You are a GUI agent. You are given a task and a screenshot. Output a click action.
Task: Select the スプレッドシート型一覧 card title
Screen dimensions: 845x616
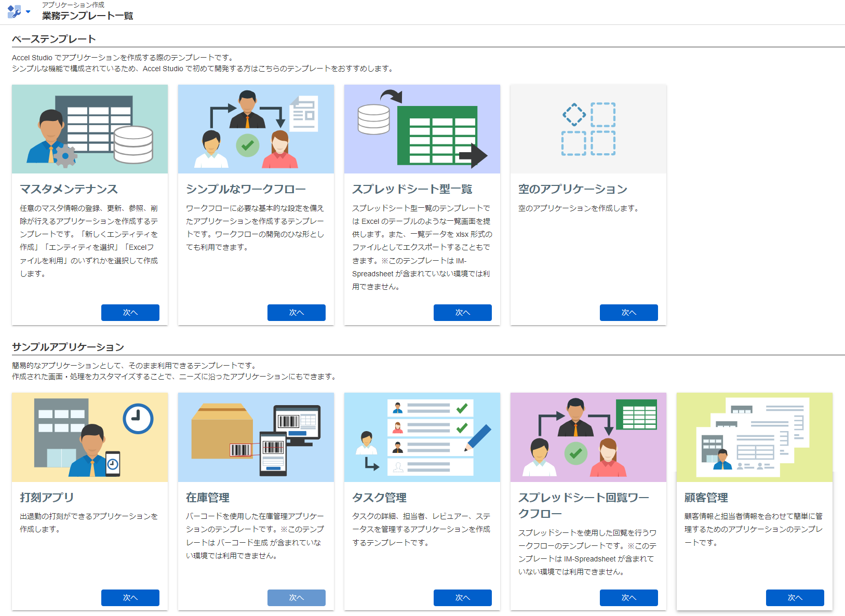(412, 189)
